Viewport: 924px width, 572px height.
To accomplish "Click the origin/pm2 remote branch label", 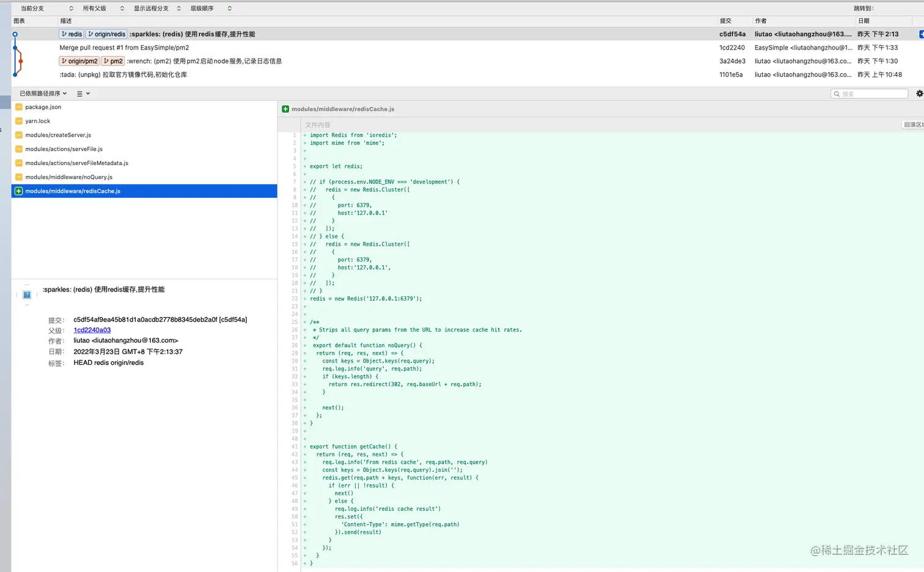I will coord(79,61).
